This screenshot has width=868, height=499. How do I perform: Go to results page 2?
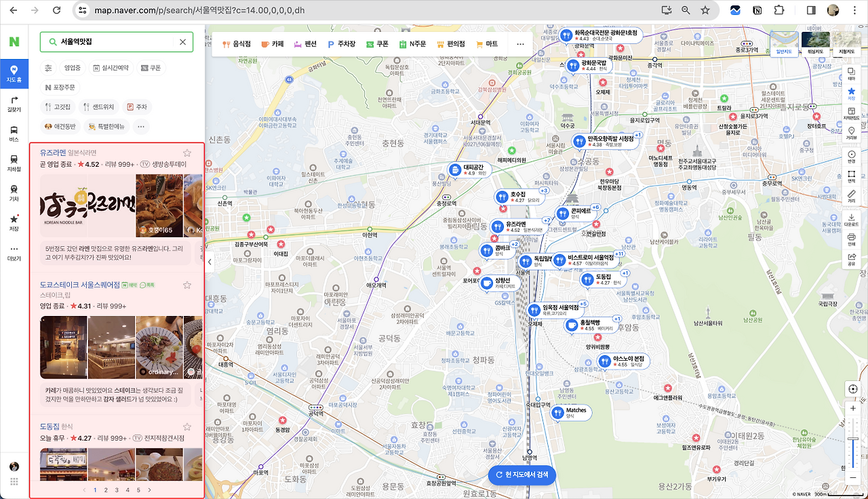click(106, 490)
